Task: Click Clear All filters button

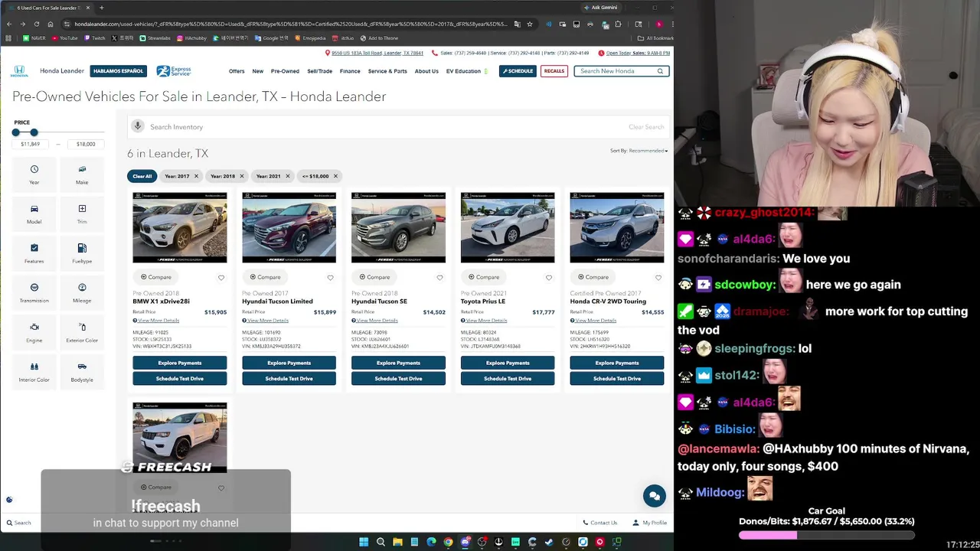Action: coord(142,176)
